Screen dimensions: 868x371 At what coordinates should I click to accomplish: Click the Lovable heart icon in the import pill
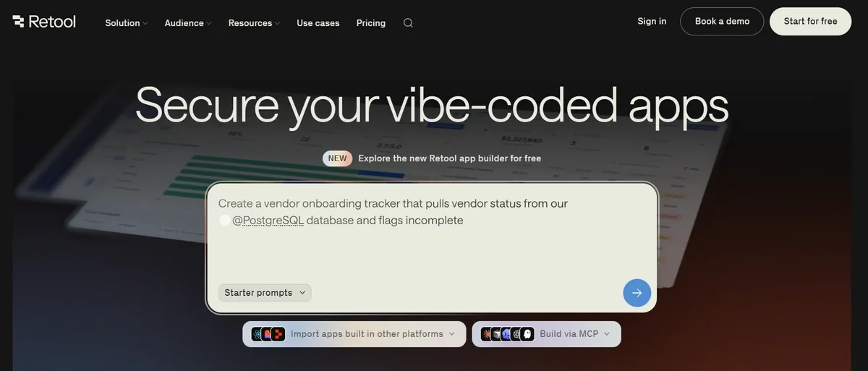tap(268, 334)
